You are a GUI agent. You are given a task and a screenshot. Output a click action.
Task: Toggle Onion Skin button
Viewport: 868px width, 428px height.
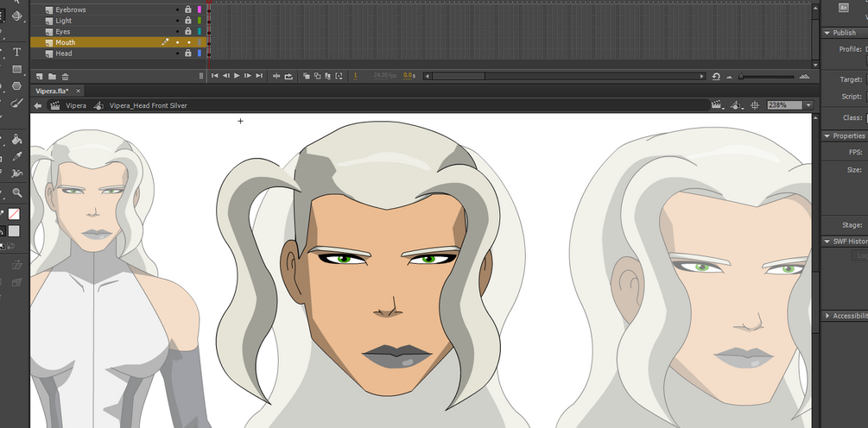tap(306, 76)
